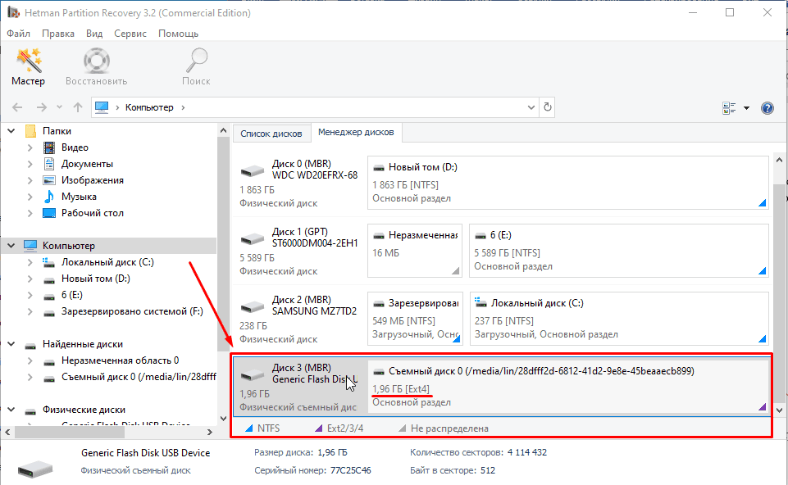Collapse the Компьютер tree node
The height and width of the screenshot is (485, 788).
11,246
